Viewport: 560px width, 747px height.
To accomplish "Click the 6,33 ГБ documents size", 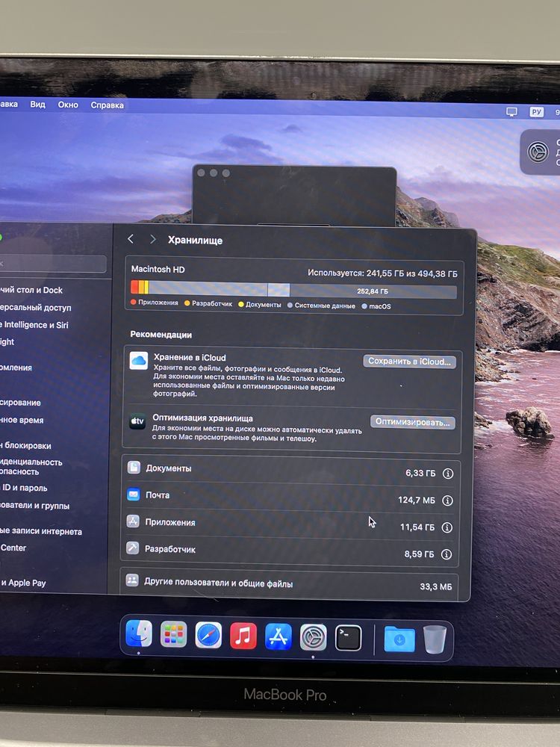I will click(x=420, y=473).
